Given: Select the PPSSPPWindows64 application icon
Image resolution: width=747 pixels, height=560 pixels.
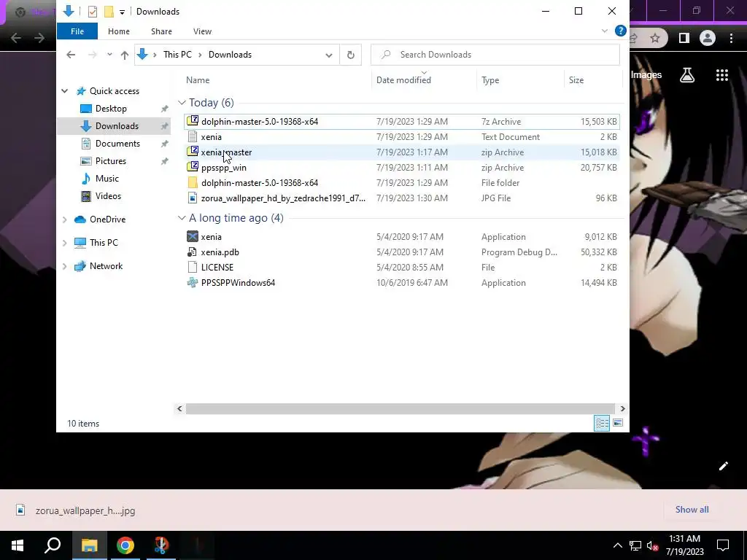Looking at the screenshot, I should (x=193, y=282).
